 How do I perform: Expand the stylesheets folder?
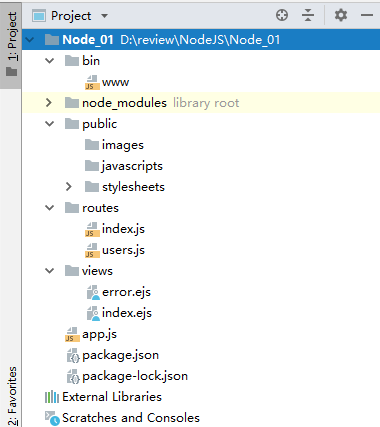coord(69,187)
